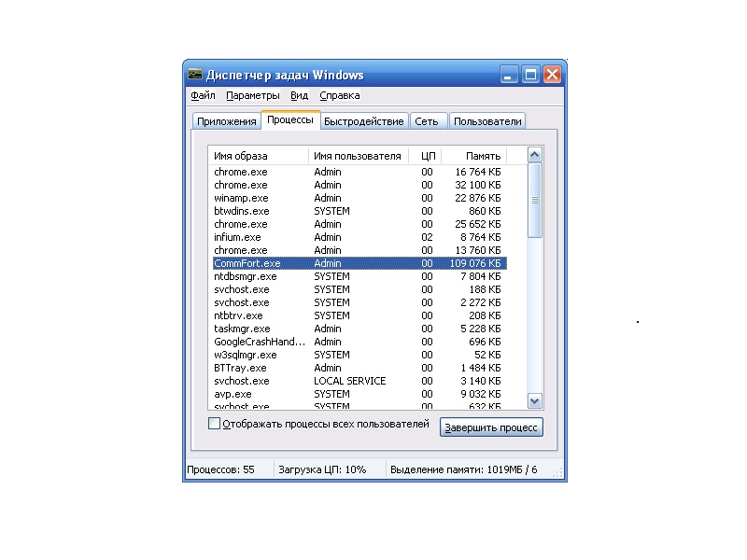Viewport: 747px width, 560px height.
Task: Open the Файл menu
Action: [x=203, y=95]
